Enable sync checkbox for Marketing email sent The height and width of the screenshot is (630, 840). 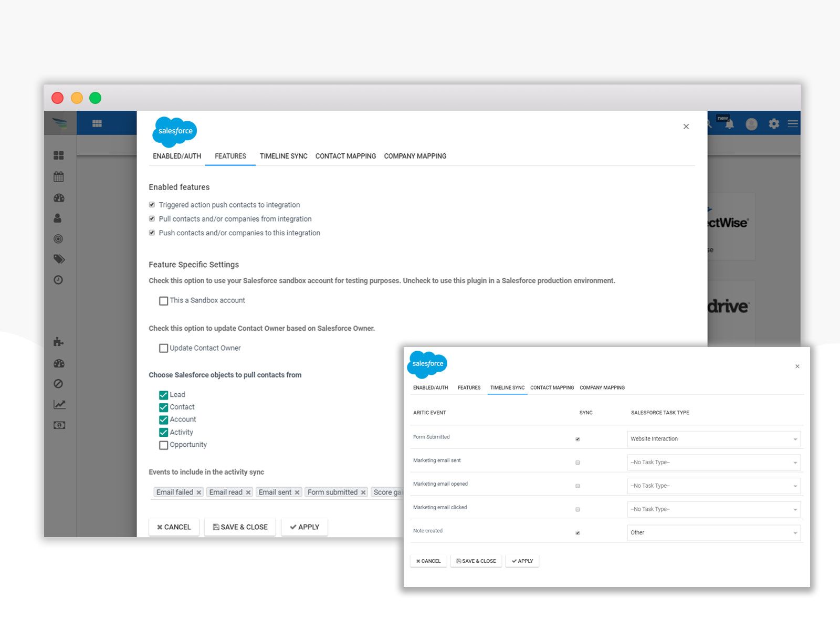[x=577, y=463]
